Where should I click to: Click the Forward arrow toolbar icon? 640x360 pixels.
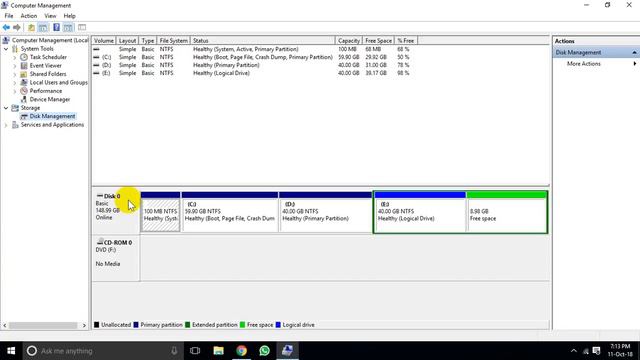[17, 27]
